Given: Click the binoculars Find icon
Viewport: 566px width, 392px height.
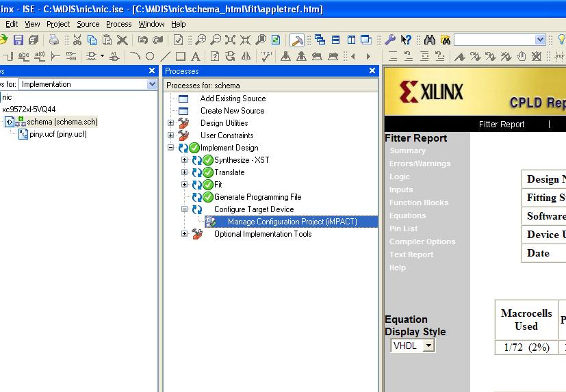Looking at the screenshot, I should [430, 40].
